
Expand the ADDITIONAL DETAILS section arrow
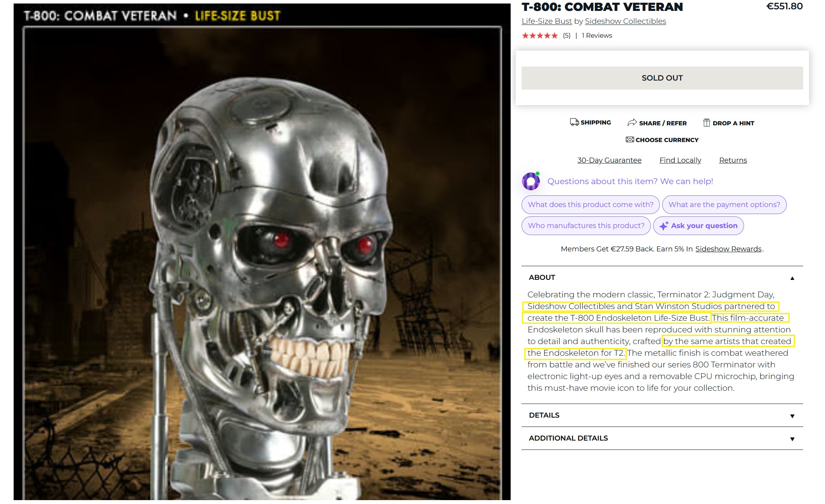(792, 439)
